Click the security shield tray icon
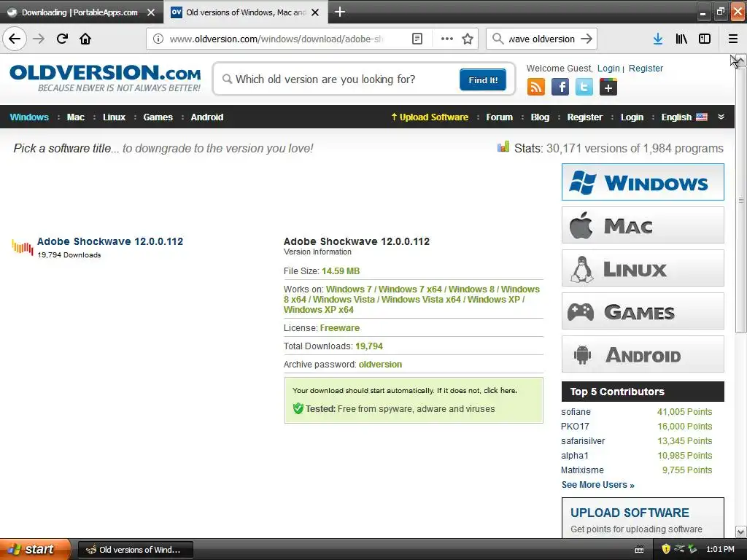 point(666,549)
